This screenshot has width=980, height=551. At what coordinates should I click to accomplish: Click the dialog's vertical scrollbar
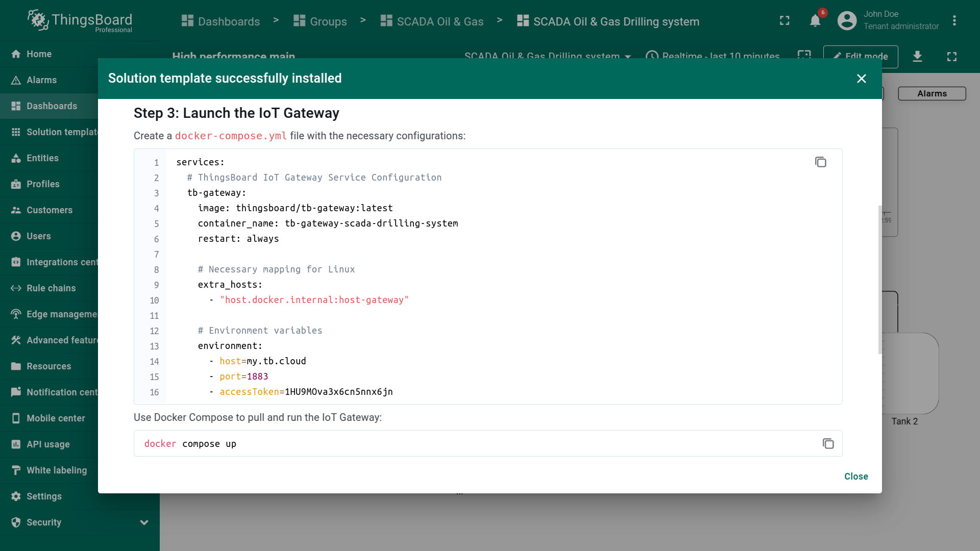[879, 280]
